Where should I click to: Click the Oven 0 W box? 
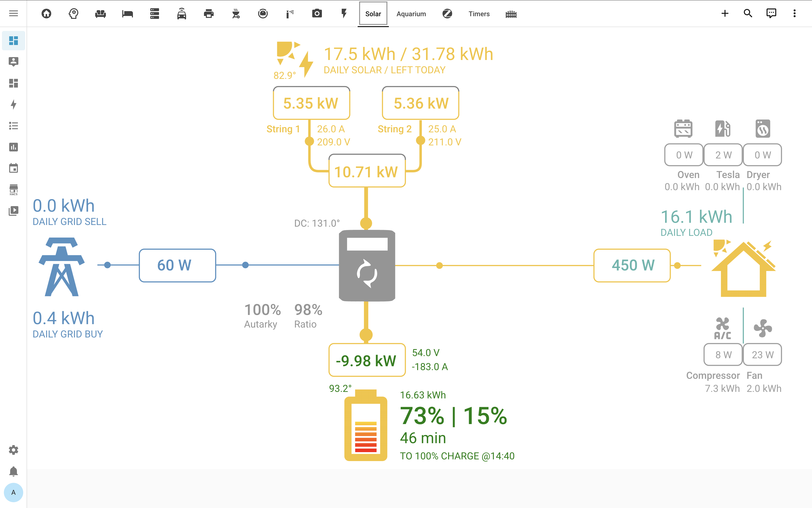[684, 155]
